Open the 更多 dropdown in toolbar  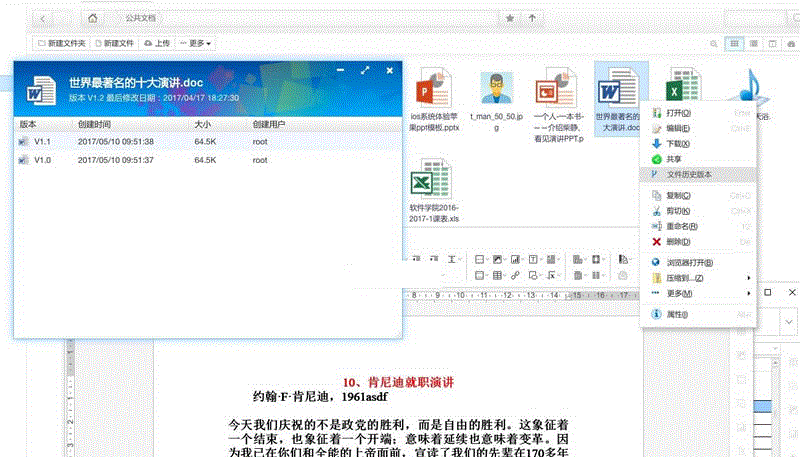coord(196,43)
